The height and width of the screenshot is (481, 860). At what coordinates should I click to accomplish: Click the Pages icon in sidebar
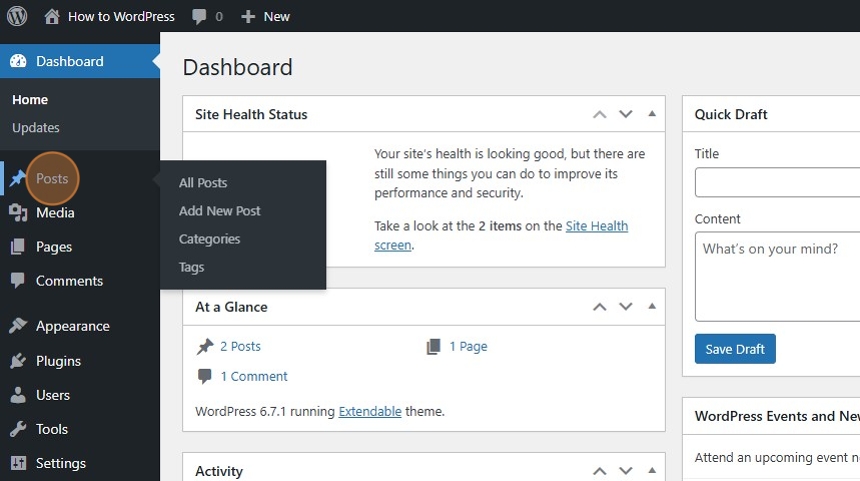(18, 246)
